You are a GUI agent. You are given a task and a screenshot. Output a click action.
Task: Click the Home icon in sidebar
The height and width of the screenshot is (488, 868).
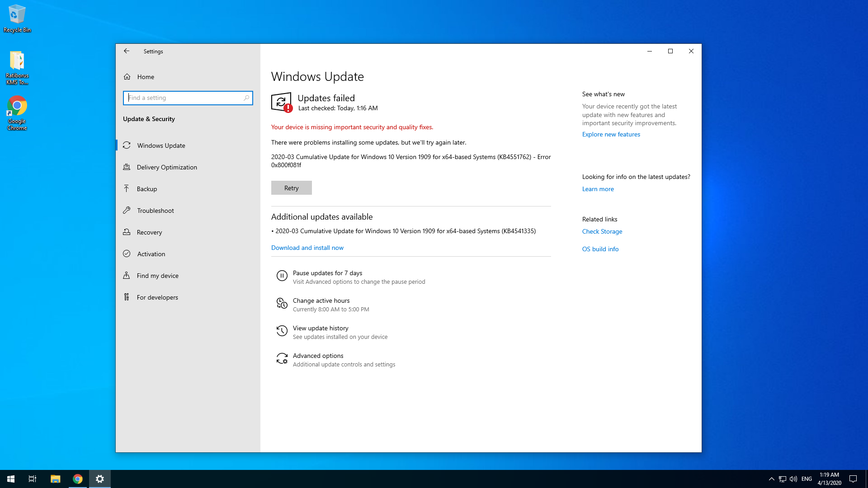pos(127,77)
